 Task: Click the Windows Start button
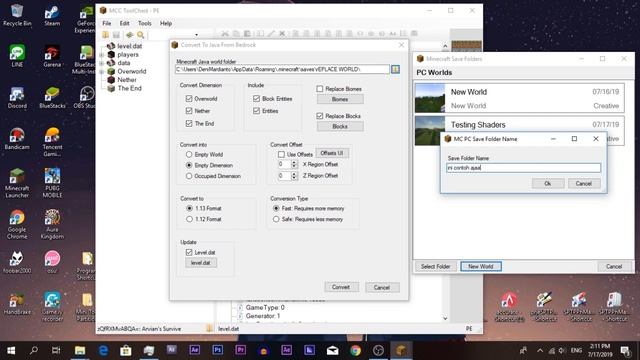click(11, 351)
